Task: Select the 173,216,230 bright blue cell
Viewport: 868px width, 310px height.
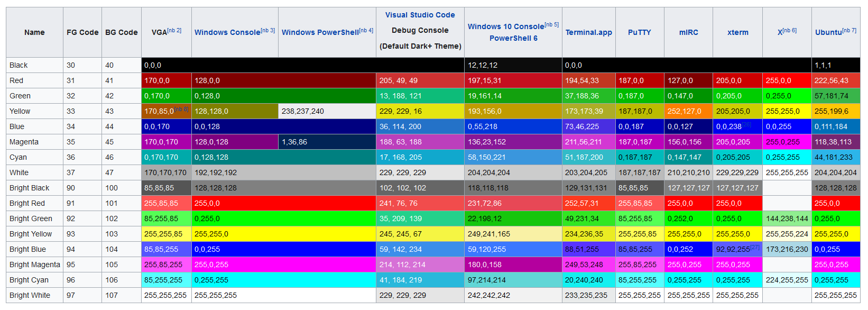Action: (x=787, y=249)
